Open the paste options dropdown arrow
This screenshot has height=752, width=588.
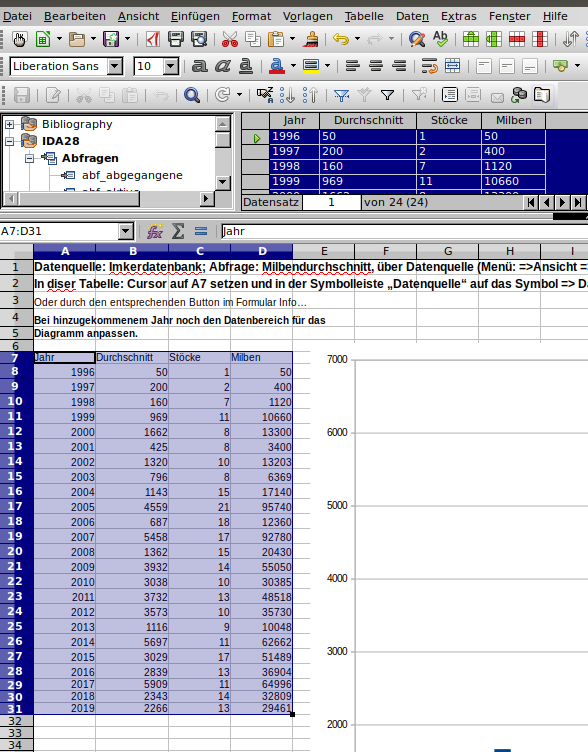[292, 39]
